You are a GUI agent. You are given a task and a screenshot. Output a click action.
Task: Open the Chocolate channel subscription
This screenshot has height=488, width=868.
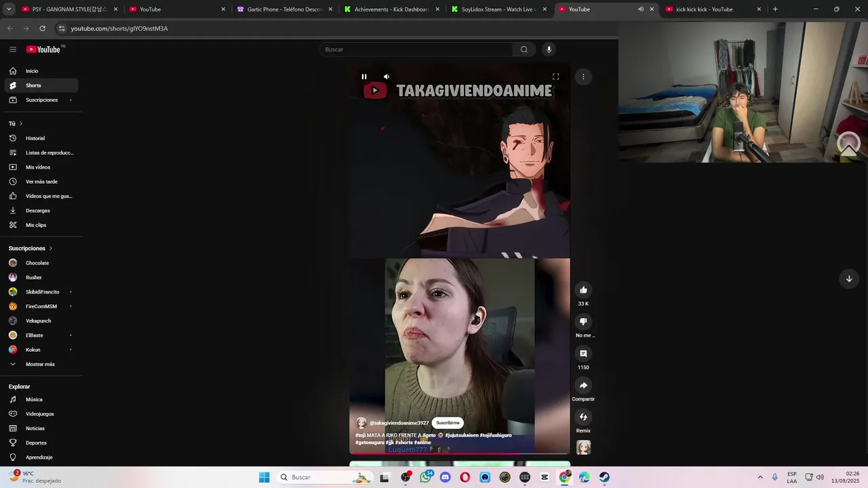pyautogui.click(x=41, y=263)
